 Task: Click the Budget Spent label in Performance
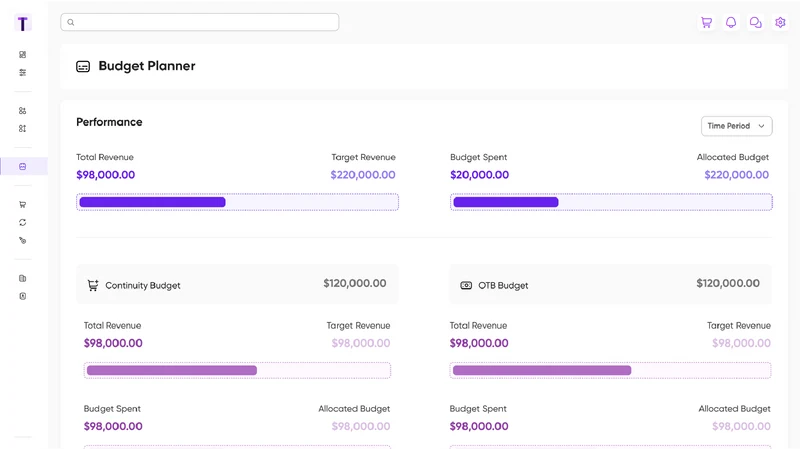pyautogui.click(x=479, y=157)
